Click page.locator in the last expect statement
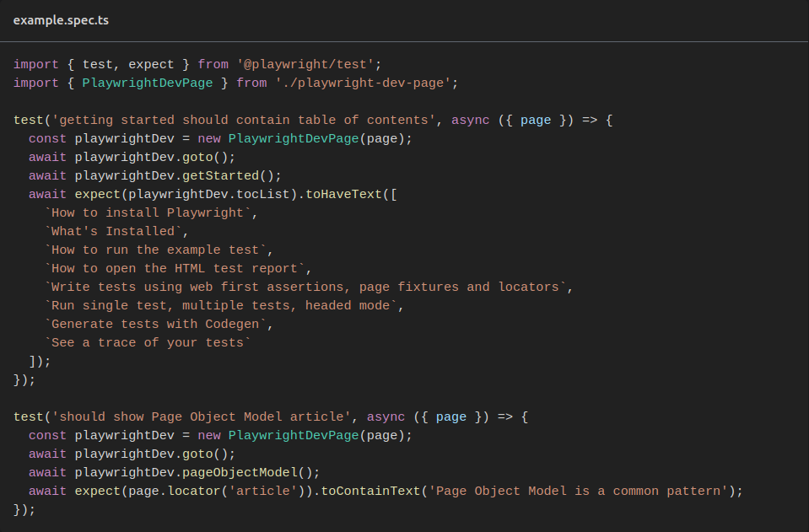Screen dimensions: 809x532 pos(175,492)
